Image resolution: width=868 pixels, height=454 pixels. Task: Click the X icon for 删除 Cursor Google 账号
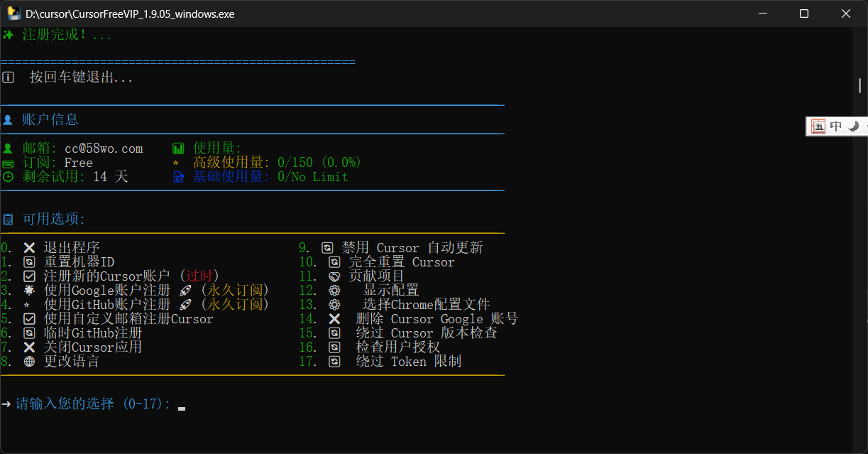point(334,319)
